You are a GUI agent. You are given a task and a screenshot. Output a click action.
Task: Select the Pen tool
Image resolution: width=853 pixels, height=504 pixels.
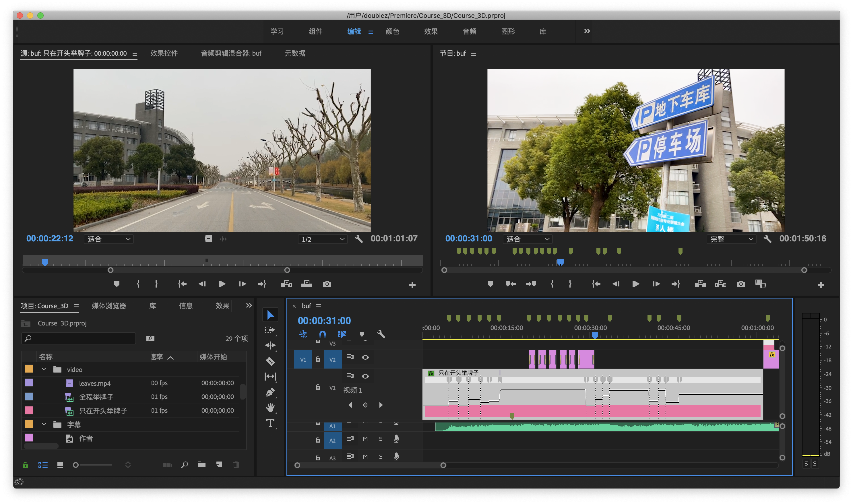tap(270, 392)
